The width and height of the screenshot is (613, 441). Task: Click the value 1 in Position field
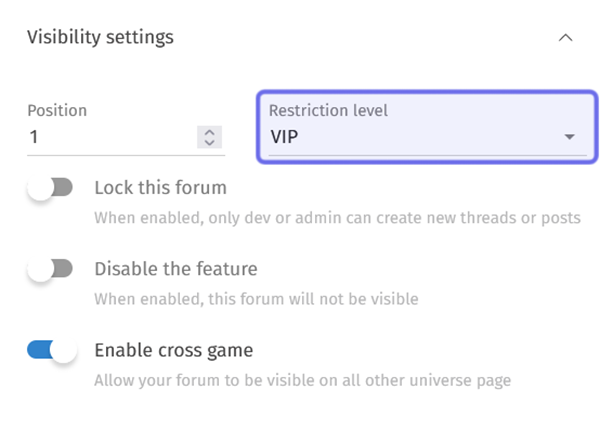tap(34, 137)
